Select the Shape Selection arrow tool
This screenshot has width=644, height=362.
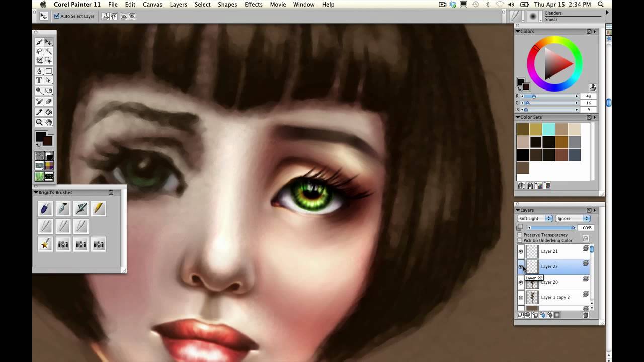click(49, 80)
